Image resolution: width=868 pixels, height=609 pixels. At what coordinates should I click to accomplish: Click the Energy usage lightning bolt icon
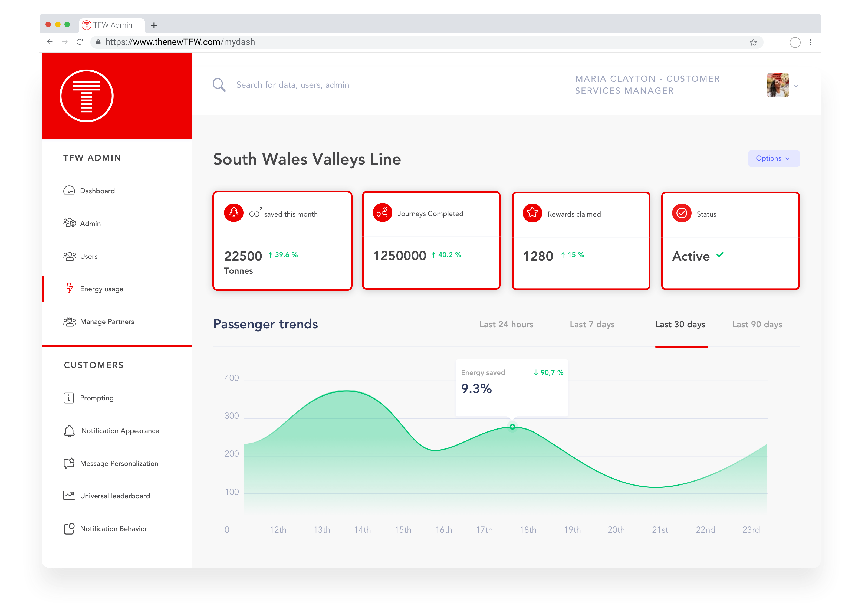(70, 288)
